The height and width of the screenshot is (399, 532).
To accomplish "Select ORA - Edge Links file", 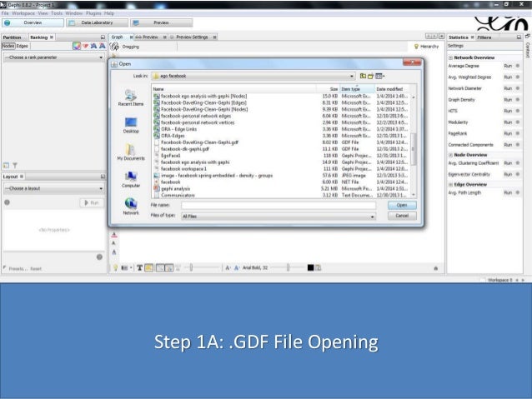I will (178, 129).
